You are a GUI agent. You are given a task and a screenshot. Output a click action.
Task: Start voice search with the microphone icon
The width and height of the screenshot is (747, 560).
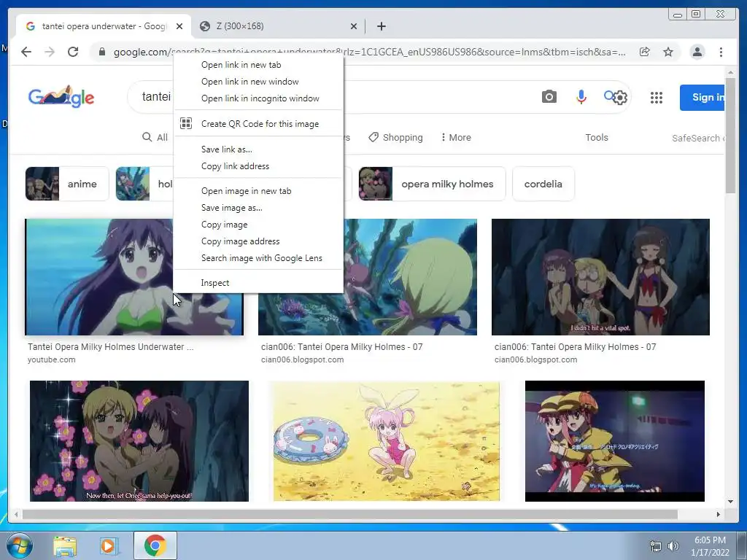581,97
